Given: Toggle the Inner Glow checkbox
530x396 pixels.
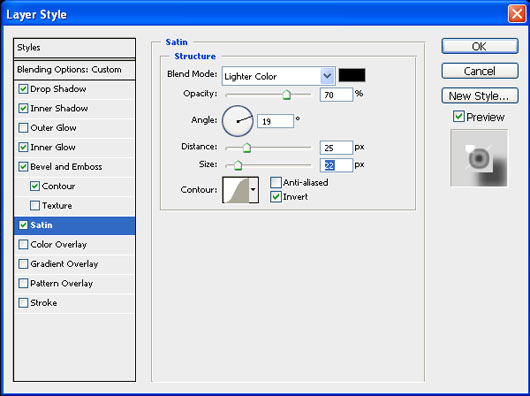Looking at the screenshot, I should [x=23, y=147].
